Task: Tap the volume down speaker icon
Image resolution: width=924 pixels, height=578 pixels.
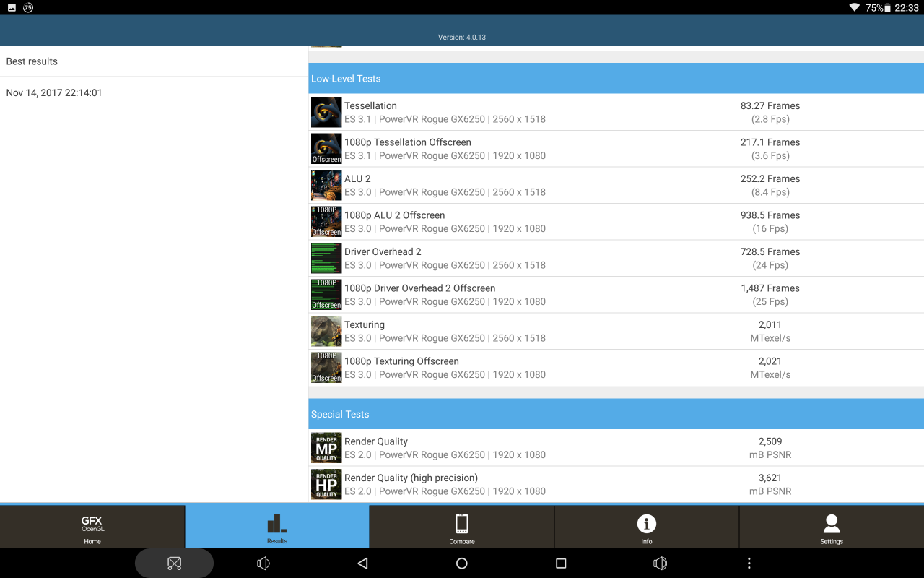Action: point(263,564)
